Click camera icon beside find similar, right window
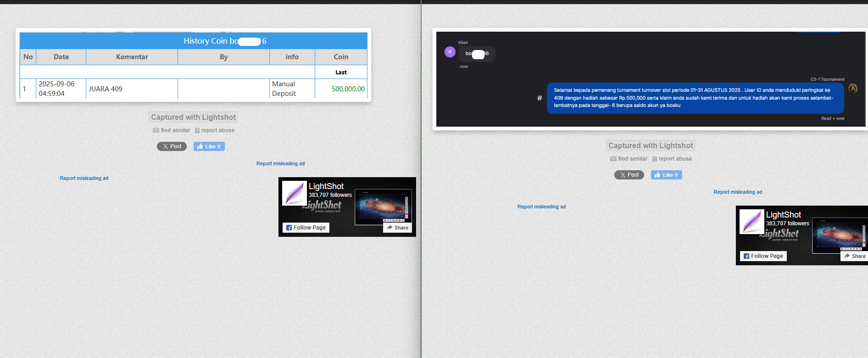 pos(613,159)
